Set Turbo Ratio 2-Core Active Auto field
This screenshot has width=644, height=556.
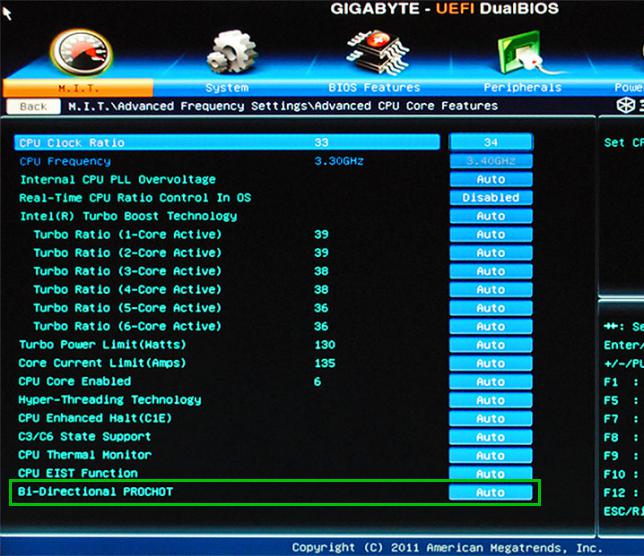coord(491,253)
